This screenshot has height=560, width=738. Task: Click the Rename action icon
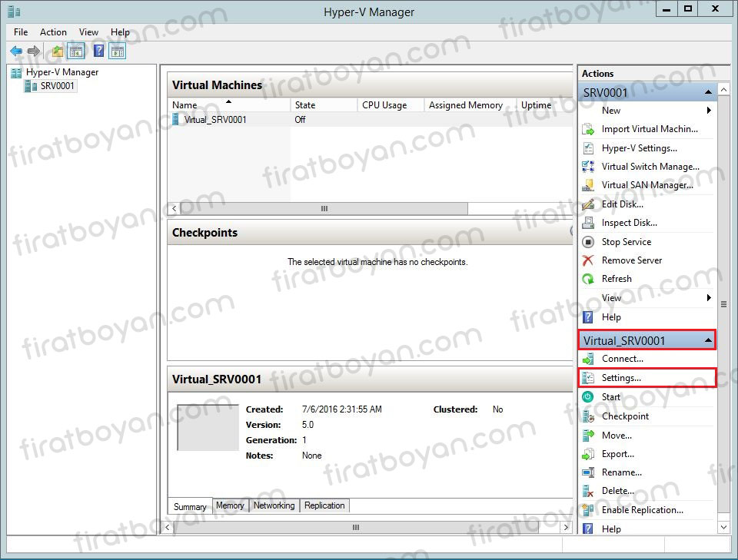click(x=588, y=472)
